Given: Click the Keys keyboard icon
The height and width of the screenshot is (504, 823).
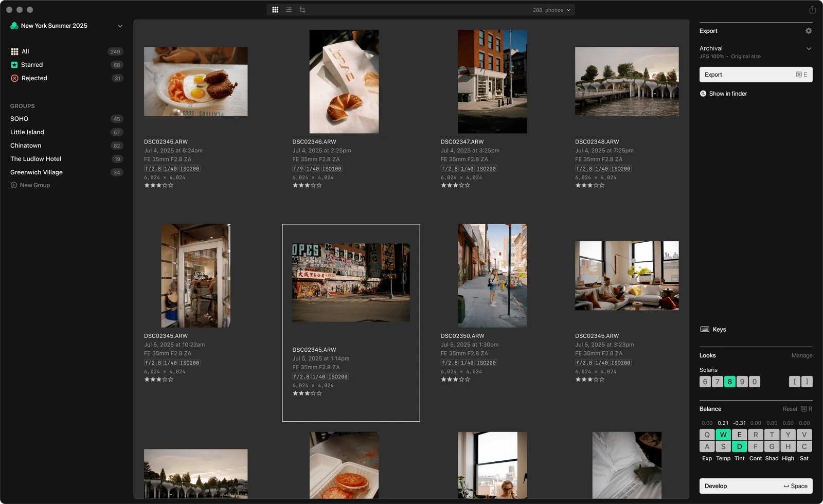Looking at the screenshot, I should click(705, 329).
